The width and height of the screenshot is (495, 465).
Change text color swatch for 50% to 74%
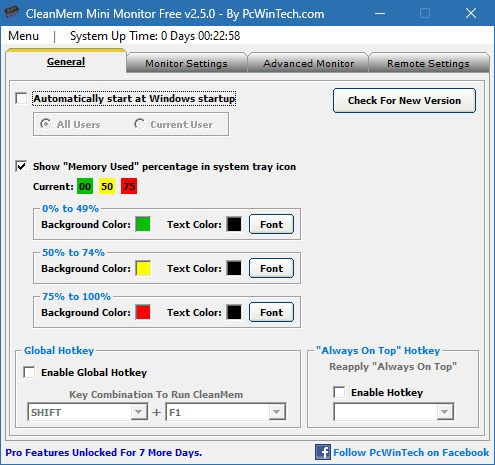click(x=234, y=268)
